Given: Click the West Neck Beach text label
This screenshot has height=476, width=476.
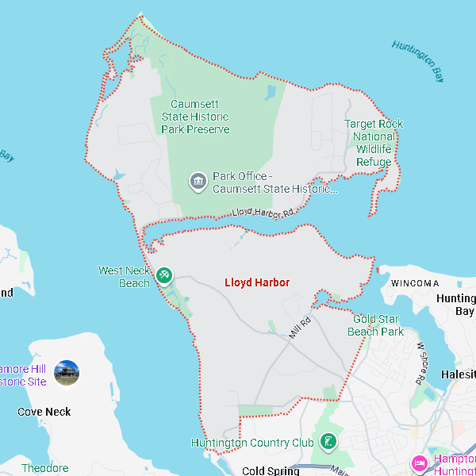Looking at the screenshot, I should pyautogui.click(x=123, y=277).
